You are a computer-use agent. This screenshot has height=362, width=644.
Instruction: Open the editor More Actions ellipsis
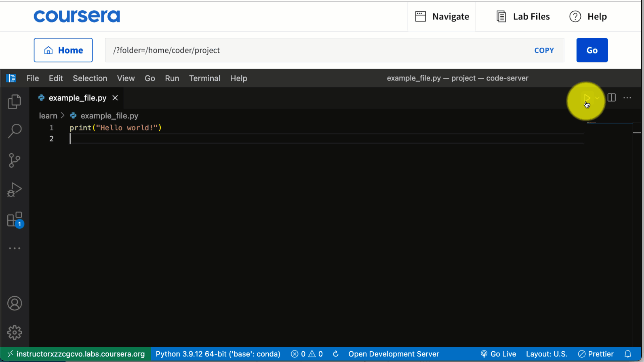click(627, 98)
